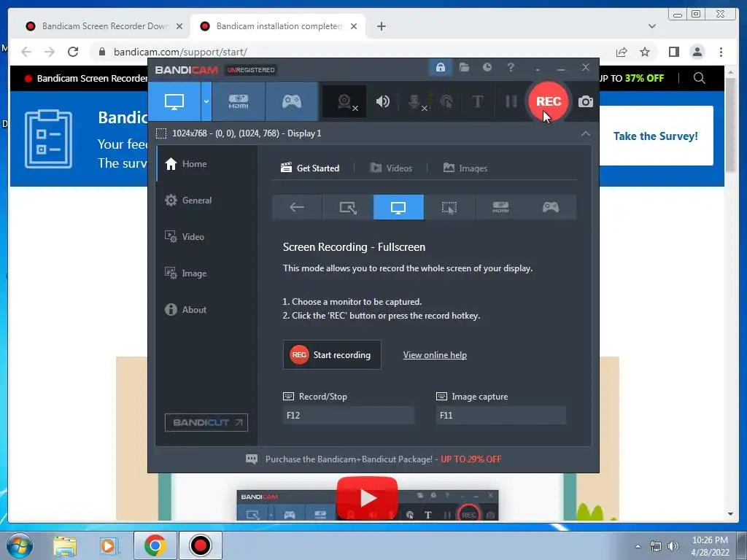
Task: Open the Home section in sidebar
Action: [206, 164]
